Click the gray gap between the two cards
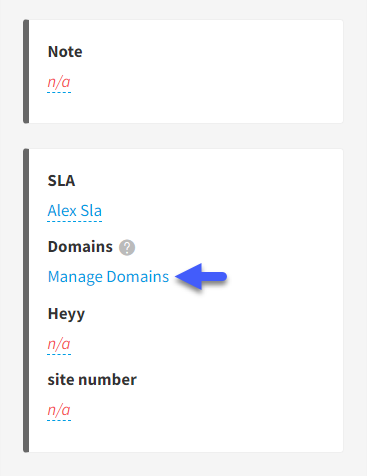This screenshot has width=367, height=476. (183, 136)
